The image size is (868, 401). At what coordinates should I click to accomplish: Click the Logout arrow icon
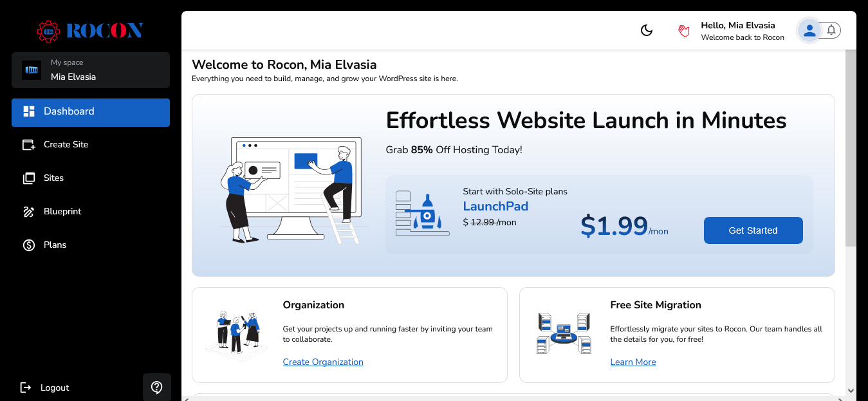click(26, 387)
